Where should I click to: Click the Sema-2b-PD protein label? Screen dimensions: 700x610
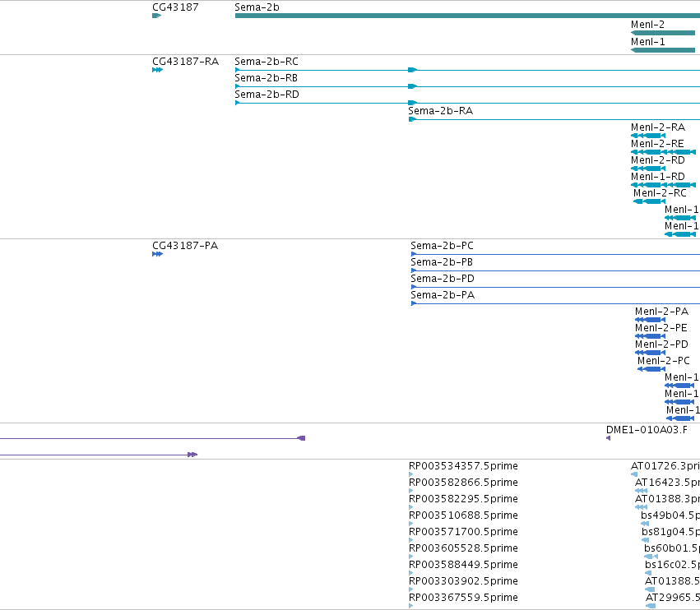point(443,279)
